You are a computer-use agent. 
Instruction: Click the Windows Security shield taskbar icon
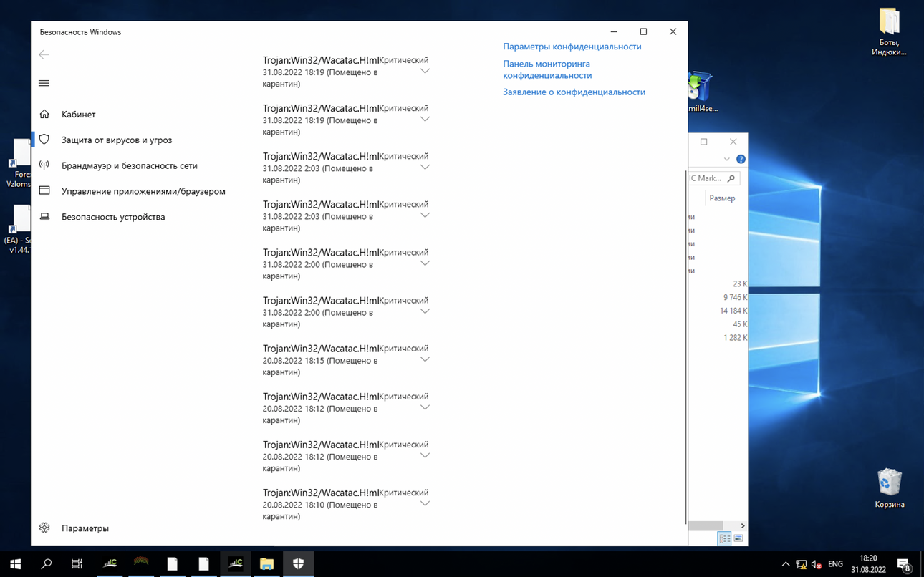(x=298, y=563)
